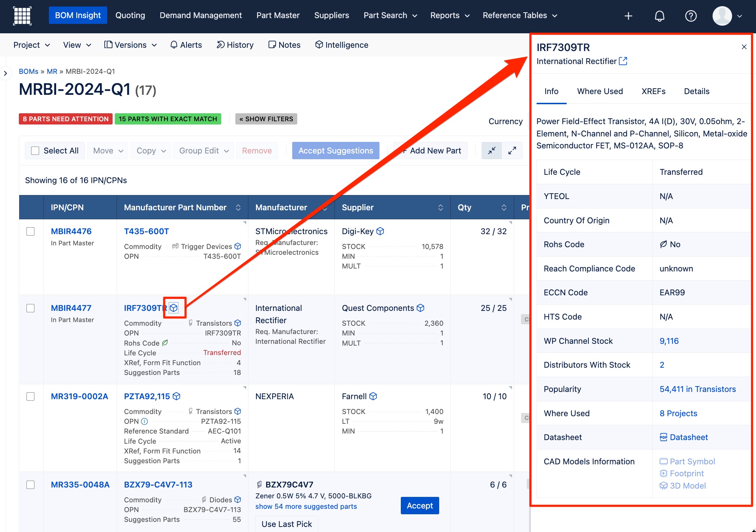Open Intelligence from the toolbar
Image resolution: width=756 pixels, height=532 pixels.
tap(341, 45)
